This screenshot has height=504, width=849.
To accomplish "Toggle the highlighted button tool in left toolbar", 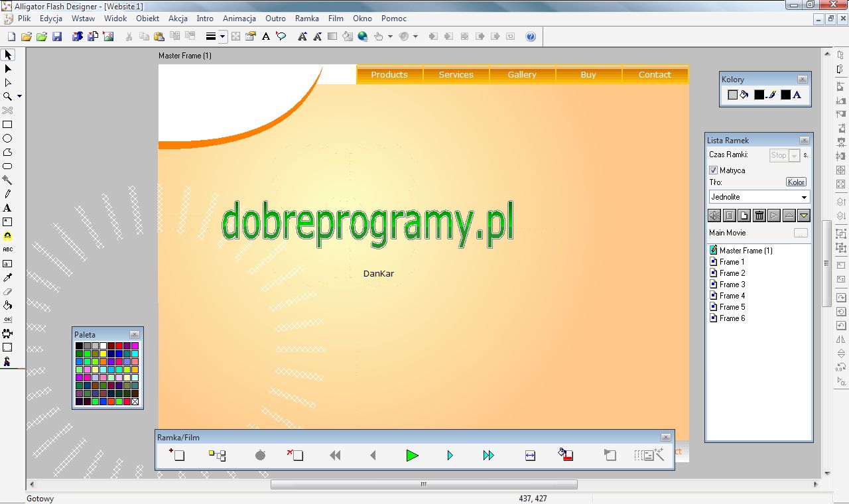I will [x=8, y=235].
